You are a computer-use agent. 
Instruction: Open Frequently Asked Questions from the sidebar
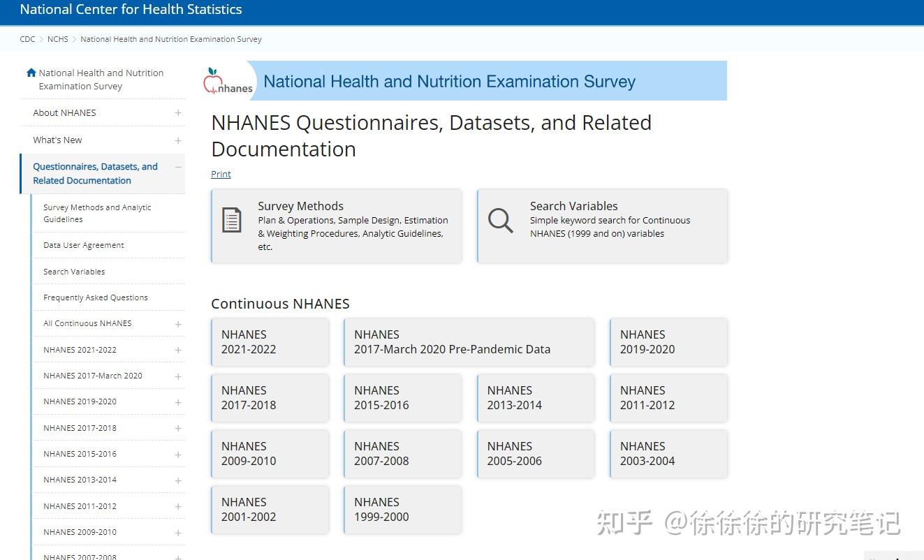click(95, 297)
